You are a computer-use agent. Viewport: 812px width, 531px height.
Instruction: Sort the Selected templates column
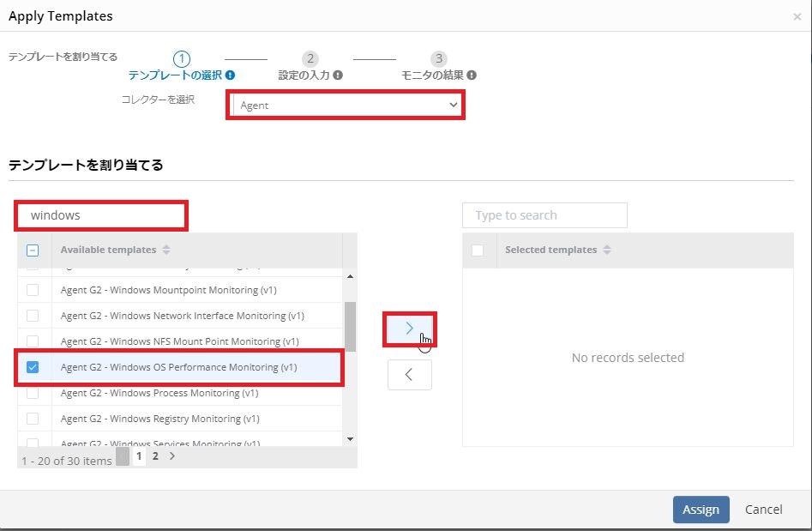(607, 250)
